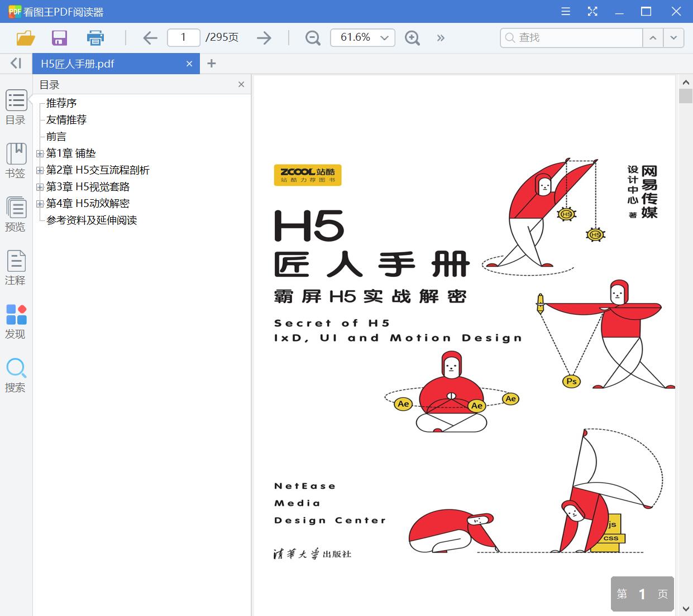This screenshot has width=693, height=616.
Task: Open the 预览 thumbnails panel
Action: pyautogui.click(x=16, y=214)
